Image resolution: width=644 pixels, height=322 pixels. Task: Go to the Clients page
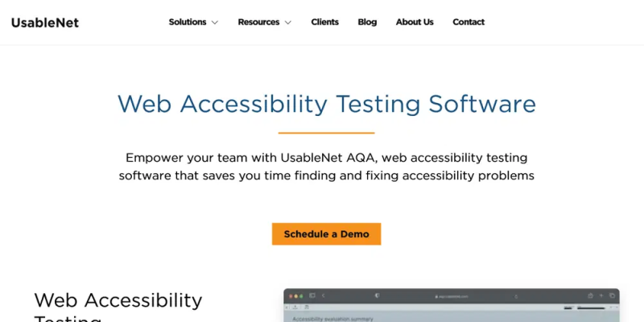pyautogui.click(x=325, y=23)
